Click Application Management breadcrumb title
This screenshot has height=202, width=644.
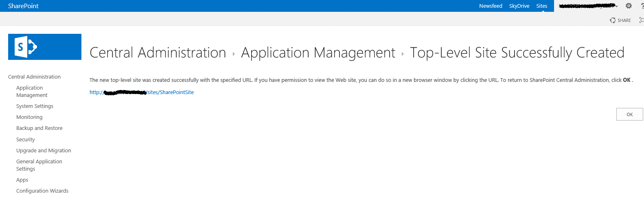coord(318,53)
